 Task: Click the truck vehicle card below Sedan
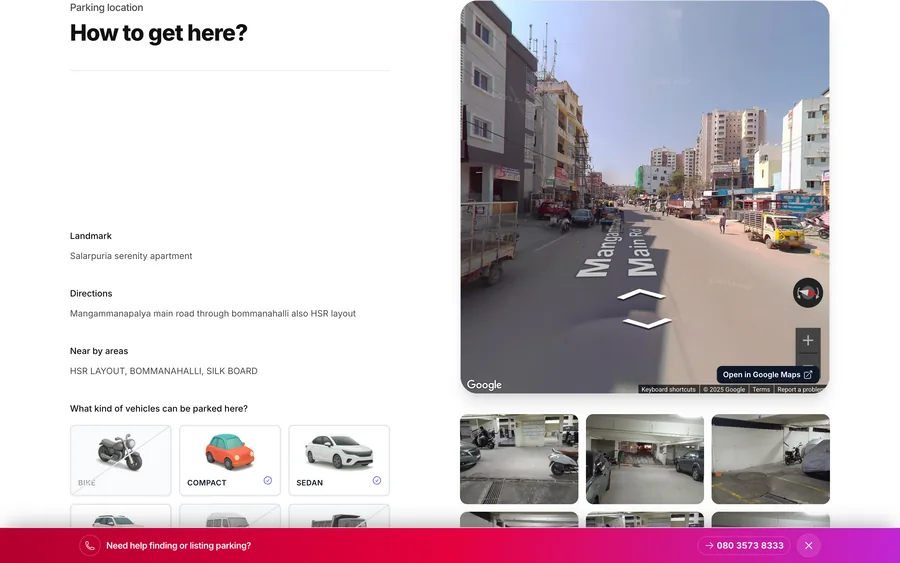click(x=339, y=516)
